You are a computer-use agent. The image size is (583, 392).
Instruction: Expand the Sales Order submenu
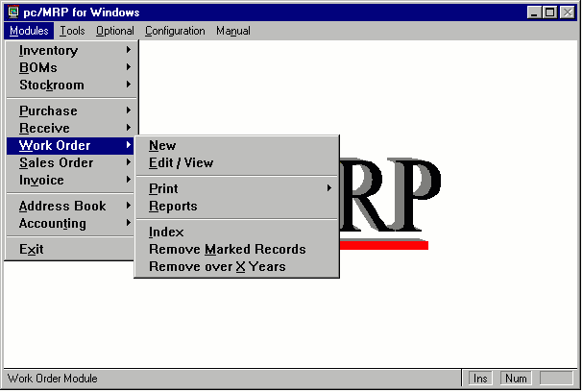(x=70, y=162)
